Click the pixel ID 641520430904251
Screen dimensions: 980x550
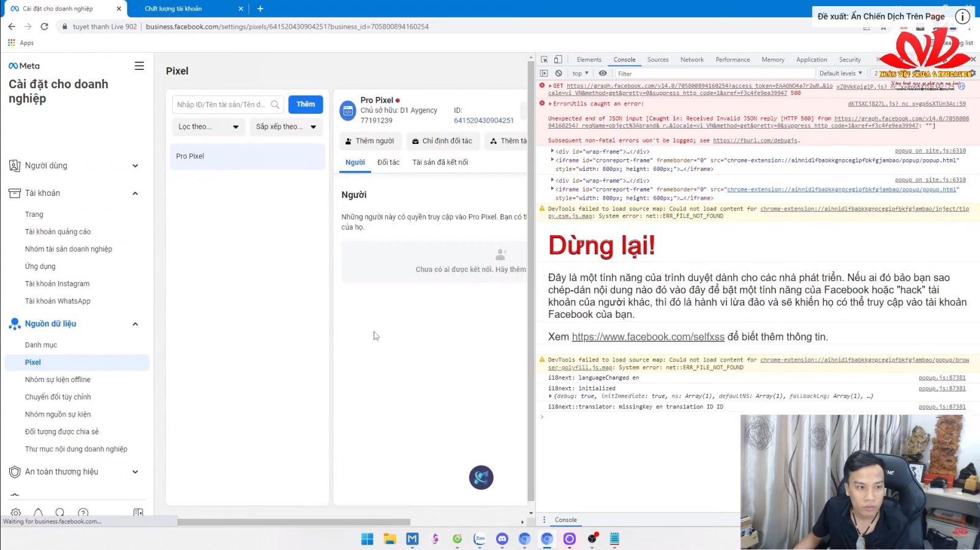pyautogui.click(x=483, y=121)
